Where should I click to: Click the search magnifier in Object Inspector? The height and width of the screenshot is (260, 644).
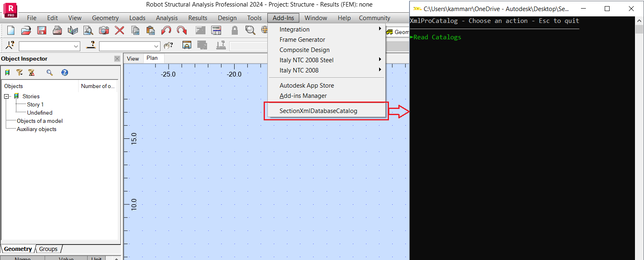pyautogui.click(x=50, y=72)
